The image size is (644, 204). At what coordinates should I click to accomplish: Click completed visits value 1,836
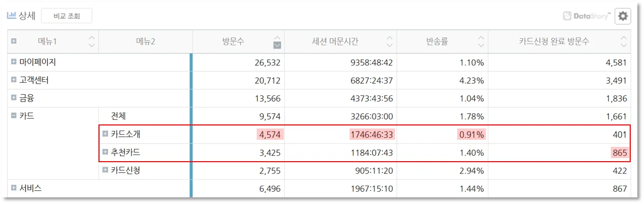point(616,98)
